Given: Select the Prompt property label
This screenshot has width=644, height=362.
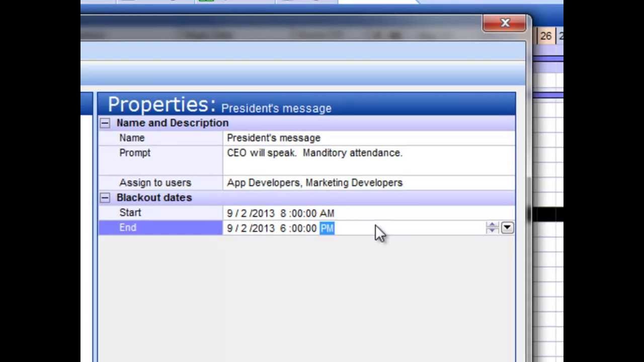Looking at the screenshot, I should point(135,153).
